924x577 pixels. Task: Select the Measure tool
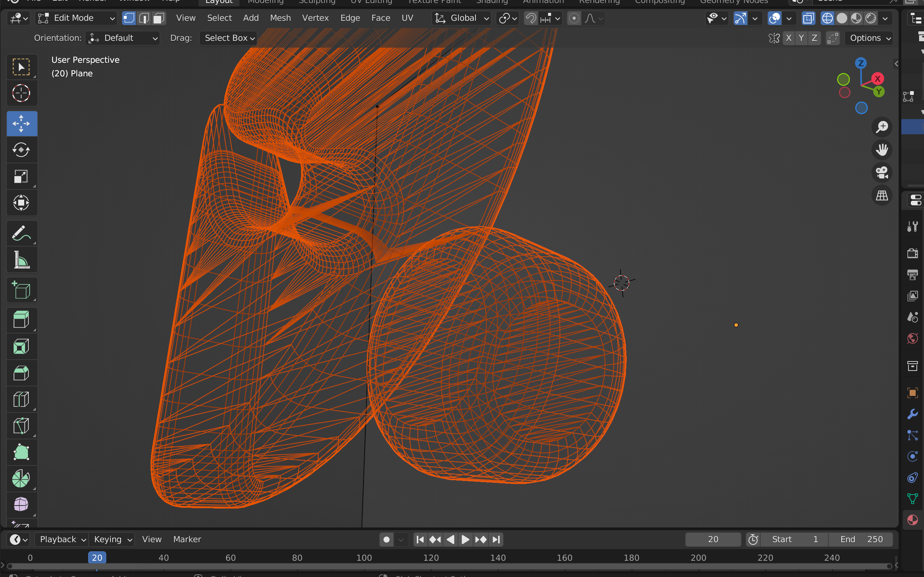(x=22, y=260)
